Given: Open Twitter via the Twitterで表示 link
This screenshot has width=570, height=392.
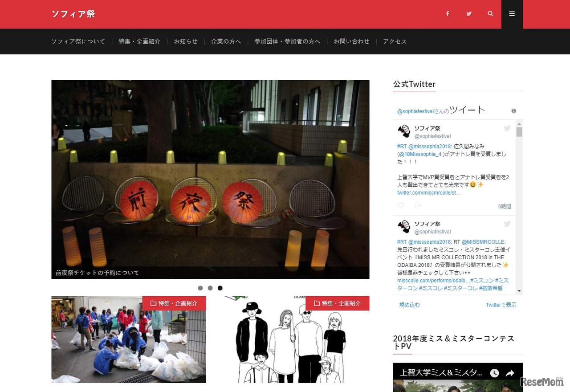Looking at the screenshot, I should pos(500,305).
